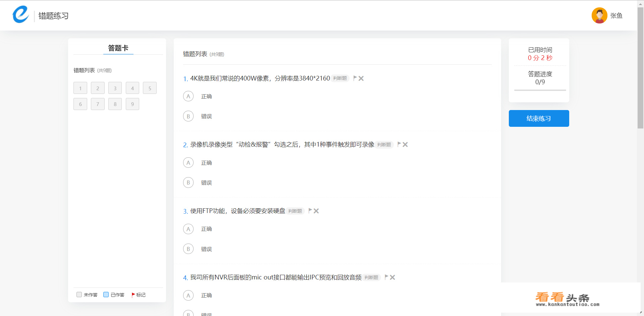This screenshot has width=644, height=316.
Task: Click the 未作答 legend box
Action: click(x=79, y=295)
